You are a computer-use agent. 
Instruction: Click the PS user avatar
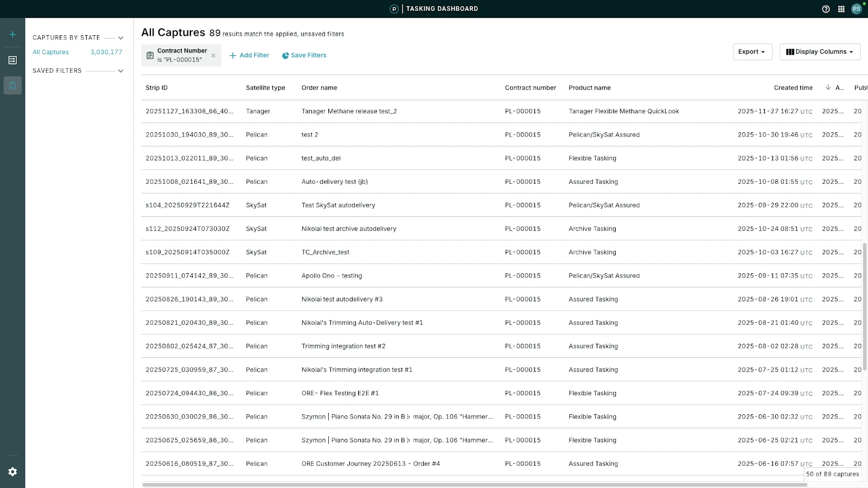pyautogui.click(x=857, y=9)
